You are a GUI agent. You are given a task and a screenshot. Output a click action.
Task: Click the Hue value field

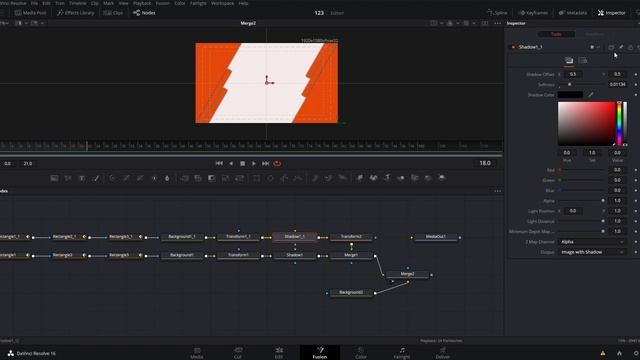coord(567,153)
